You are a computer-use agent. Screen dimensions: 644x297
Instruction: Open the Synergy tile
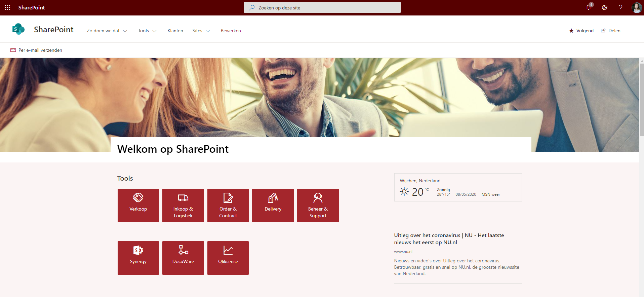[x=138, y=258]
